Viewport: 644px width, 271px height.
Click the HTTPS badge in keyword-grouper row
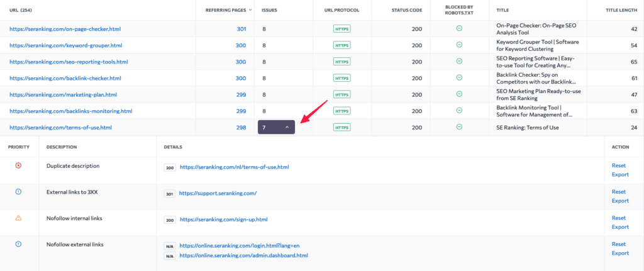341,45
